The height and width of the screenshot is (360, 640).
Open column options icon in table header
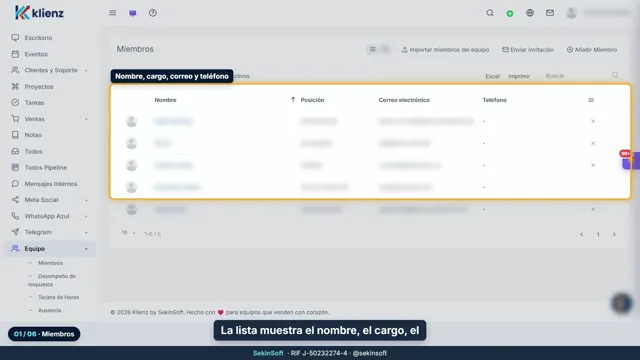click(x=591, y=100)
